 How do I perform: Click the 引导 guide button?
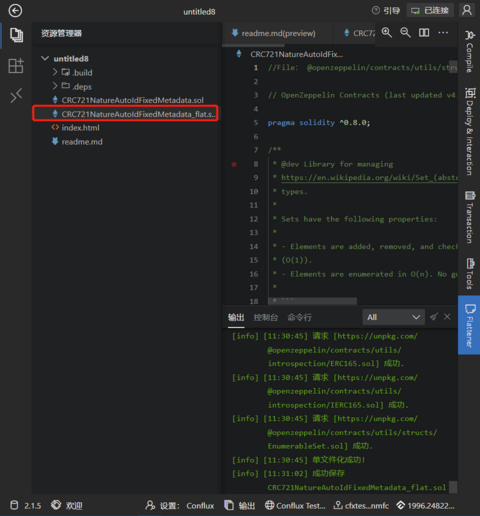[x=386, y=11]
